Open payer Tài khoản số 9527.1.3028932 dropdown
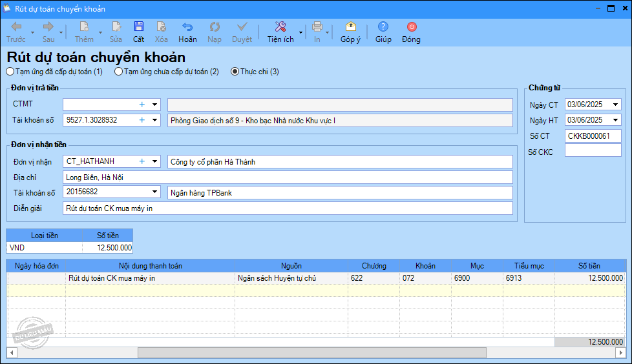The width and height of the screenshot is (632, 364). click(x=155, y=120)
